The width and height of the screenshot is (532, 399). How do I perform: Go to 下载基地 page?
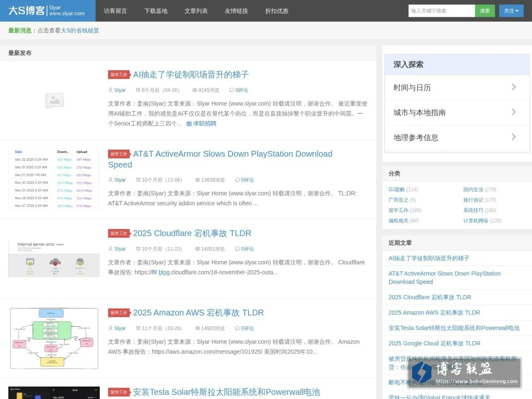point(156,11)
